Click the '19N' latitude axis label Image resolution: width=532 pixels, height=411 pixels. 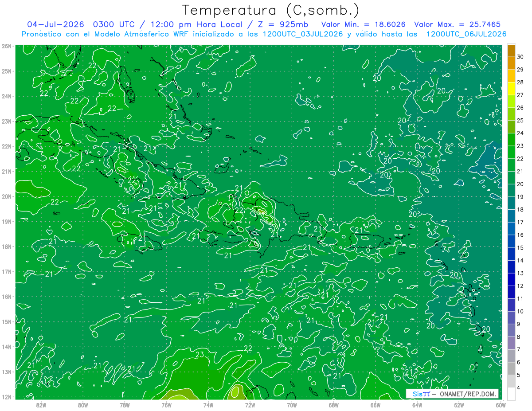pos(7,222)
